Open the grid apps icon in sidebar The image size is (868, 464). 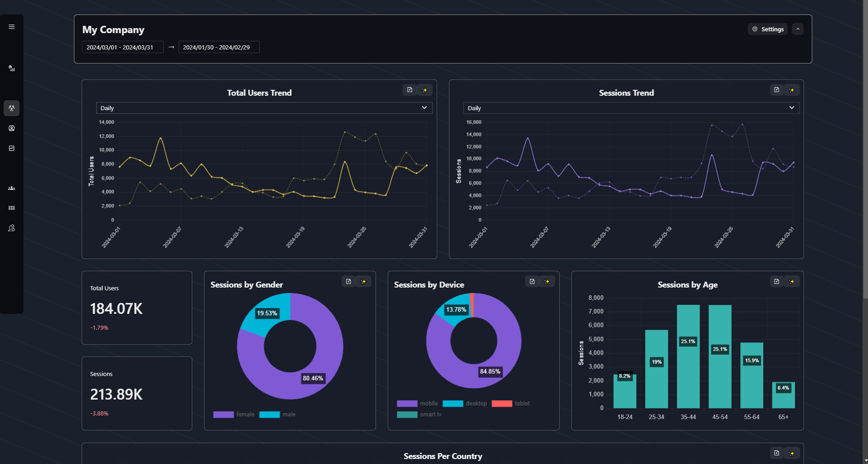click(12, 208)
